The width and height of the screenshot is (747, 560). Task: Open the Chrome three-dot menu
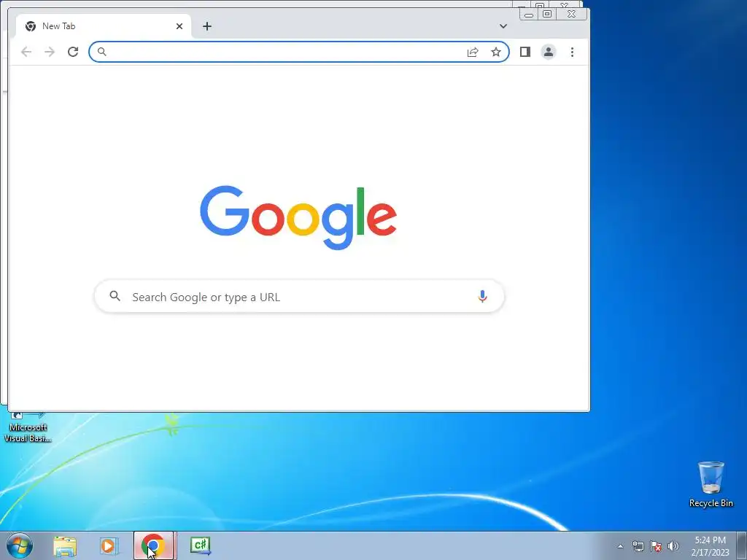[x=572, y=52]
